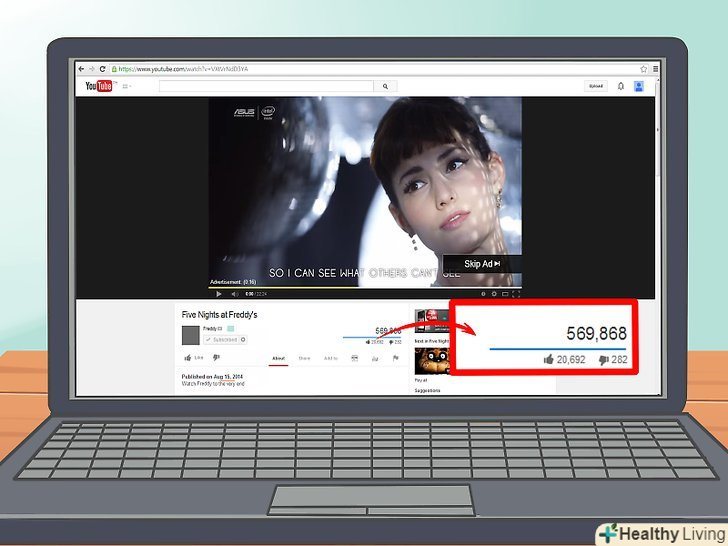The height and width of the screenshot is (546, 728).
Task: Open the Freddy bear suggested video thumbnail
Action: click(432, 362)
